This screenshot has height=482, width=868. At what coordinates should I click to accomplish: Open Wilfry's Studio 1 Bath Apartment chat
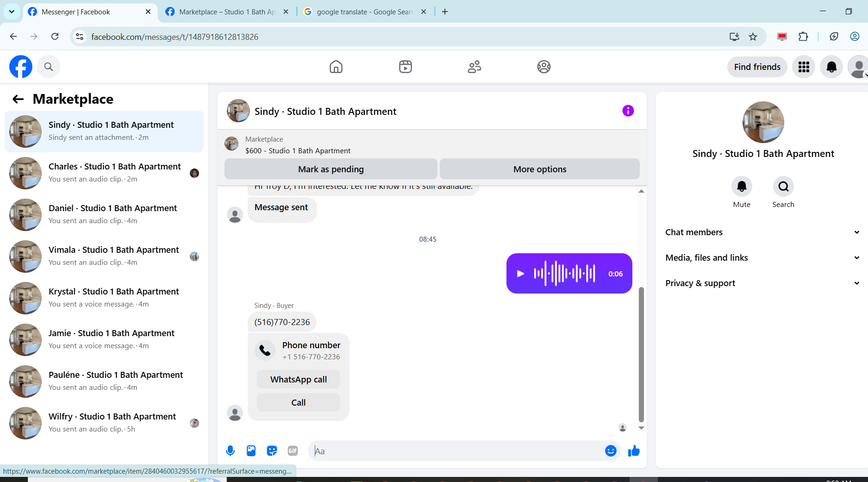pyautogui.click(x=104, y=423)
